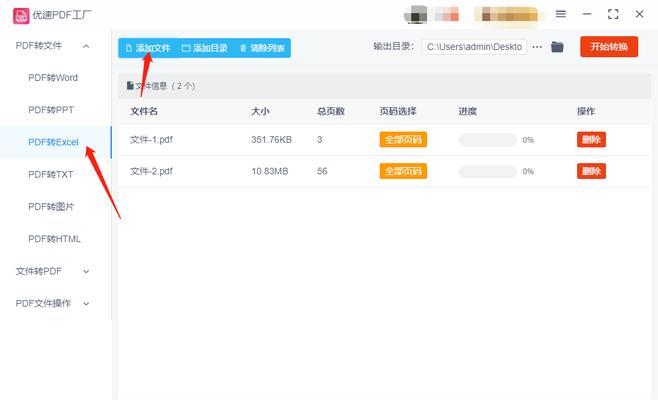Click the progress bar of 文件-1.pdf
This screenshot has width=658, height=400.
(x=488, y=140)
